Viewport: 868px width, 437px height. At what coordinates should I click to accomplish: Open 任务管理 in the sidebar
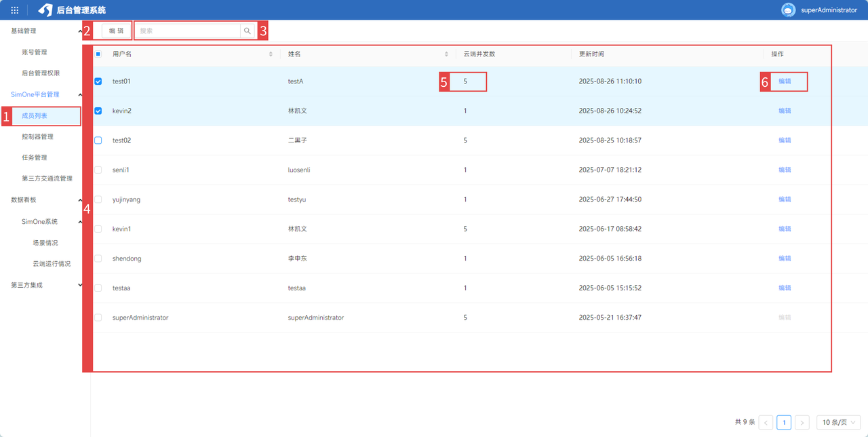click(35, 158)
